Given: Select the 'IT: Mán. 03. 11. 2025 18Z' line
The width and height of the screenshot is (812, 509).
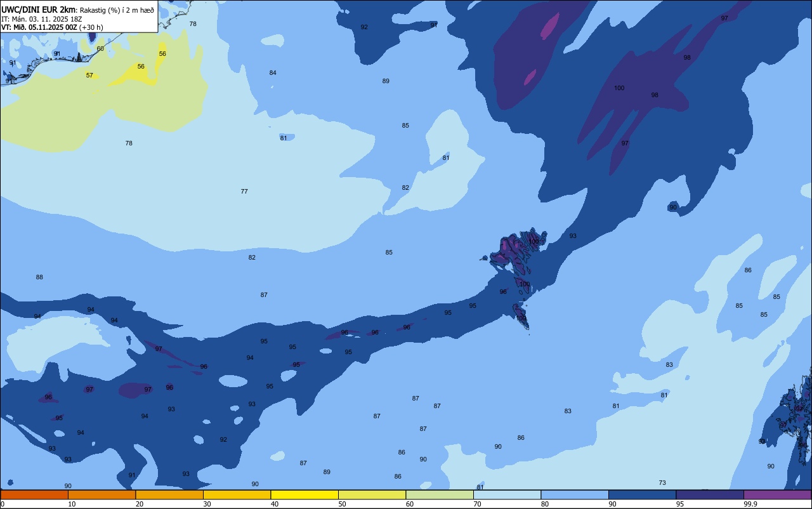Looking at the screenshot, I should (41, 18).
